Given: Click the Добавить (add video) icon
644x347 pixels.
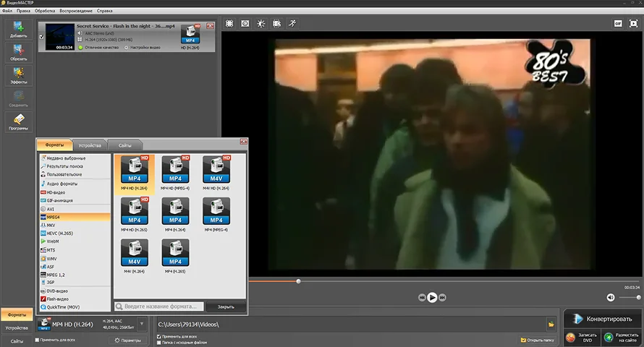Looking at the screenshot, I should click(x=18, y=29).
